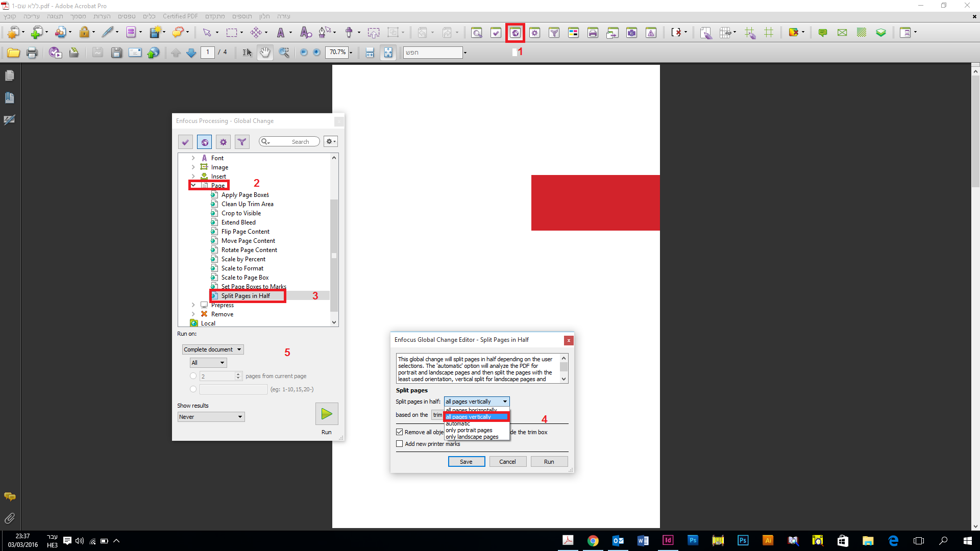
Task: Select the Hand tool
Action: 265,53
